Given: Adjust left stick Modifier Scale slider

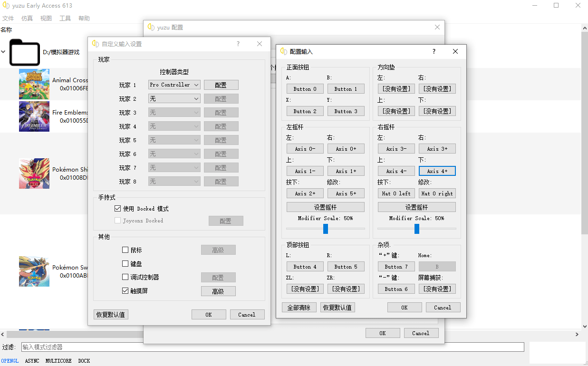Looking at the screenshot, I should [x=326, y=229].
